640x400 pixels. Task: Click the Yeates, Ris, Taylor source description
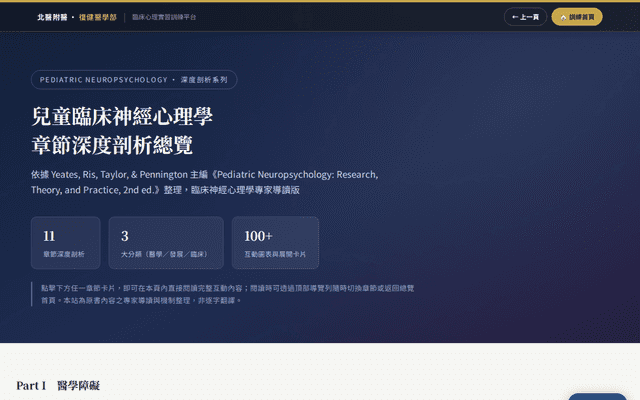click(204, 182)
